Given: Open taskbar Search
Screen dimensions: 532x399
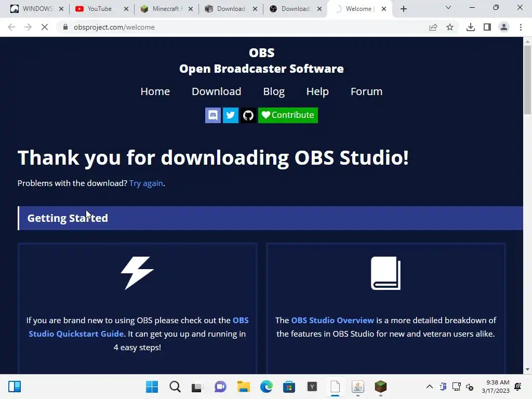Looking at the screenshot, I should (175, 387).
